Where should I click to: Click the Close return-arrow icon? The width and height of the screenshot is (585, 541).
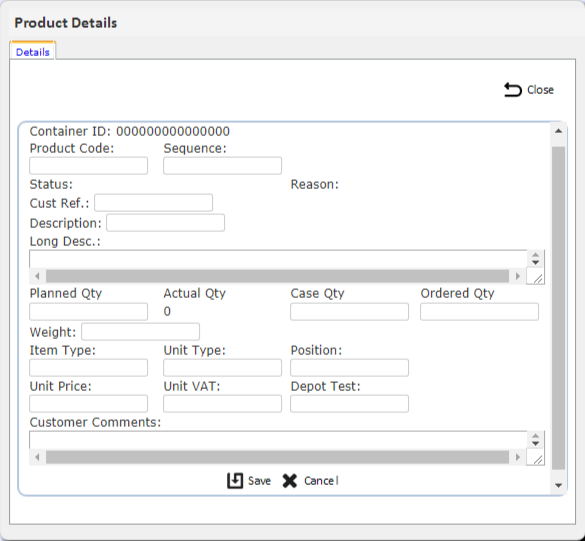coord(513,90)
